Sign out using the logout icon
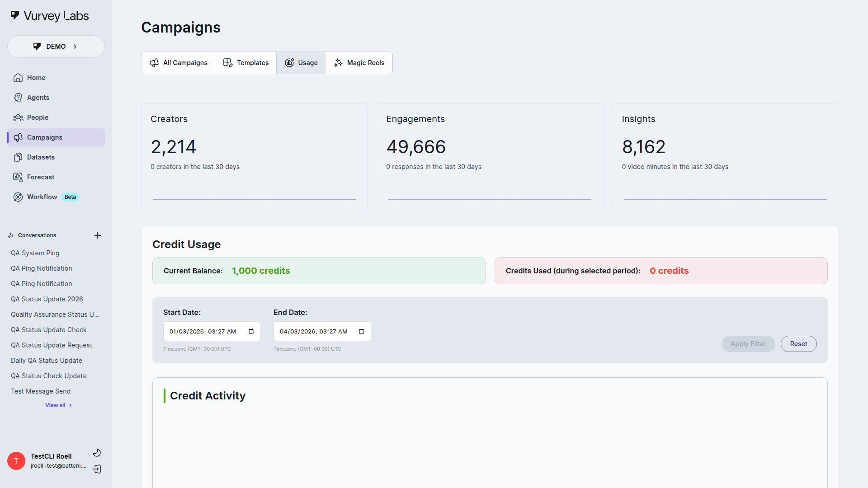Image resolution: width=868 pixels, height=488 pixels. tap(97, 469)
